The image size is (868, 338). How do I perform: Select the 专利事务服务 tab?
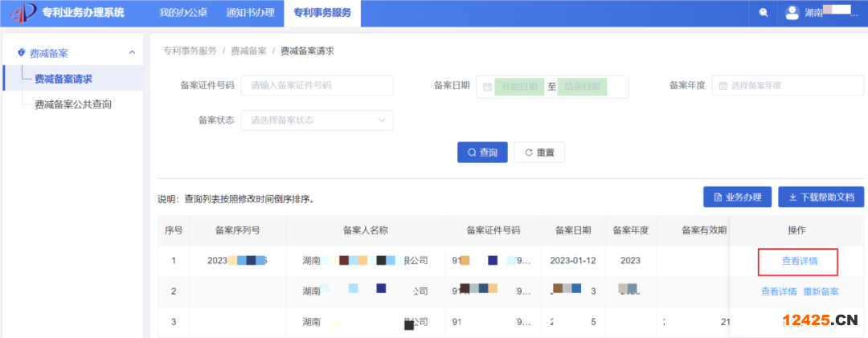321,13
